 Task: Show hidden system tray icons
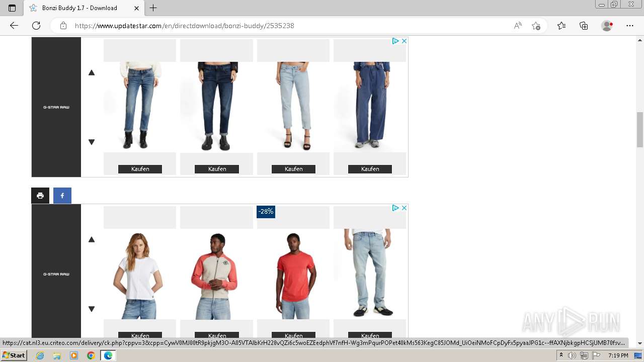[x=561, y=355]
